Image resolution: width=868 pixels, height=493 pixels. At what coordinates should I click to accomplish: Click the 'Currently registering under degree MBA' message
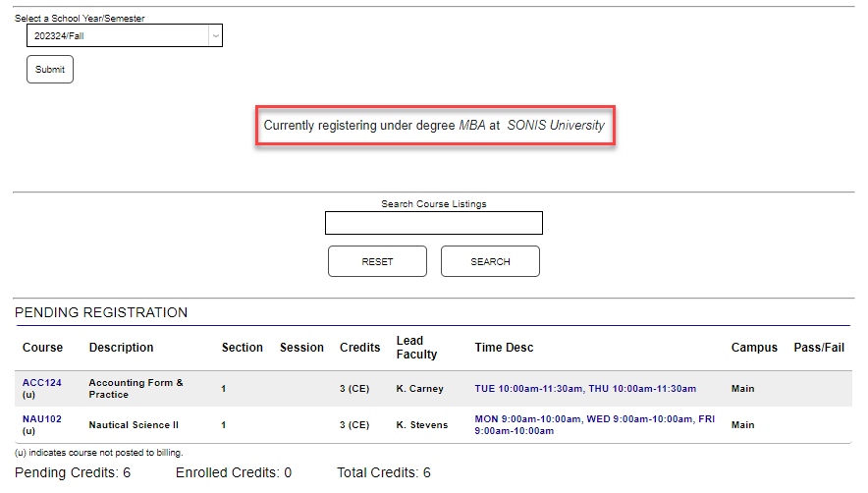click(435, 125)
